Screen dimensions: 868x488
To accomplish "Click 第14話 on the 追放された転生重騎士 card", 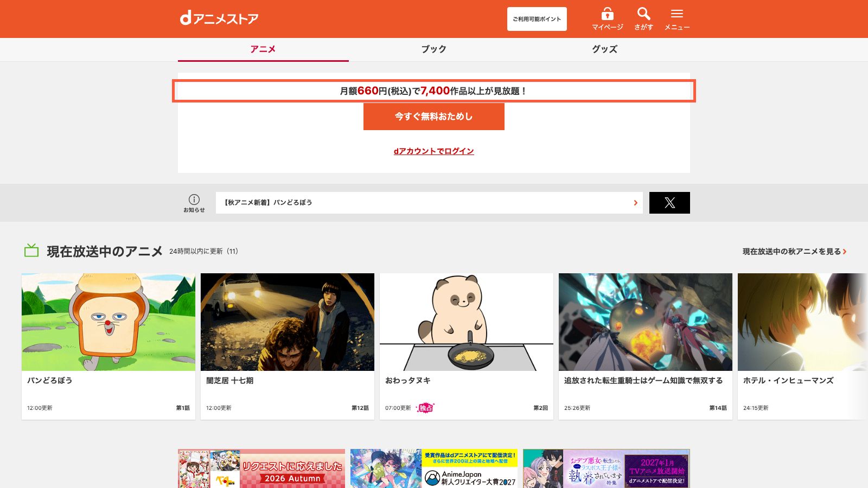I will pyautogui.click(x=718, y=408).
